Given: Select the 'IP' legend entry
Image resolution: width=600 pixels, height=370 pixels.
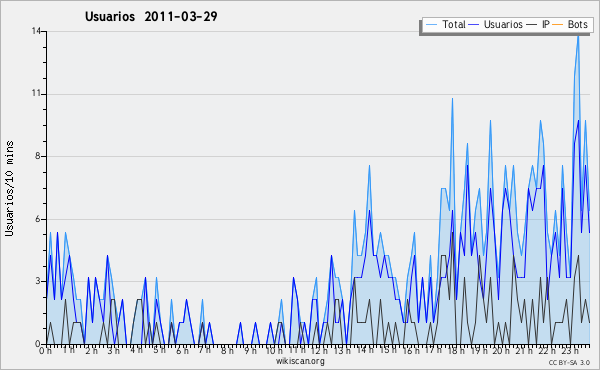Looking at the screenshot, I should pos(538,24).
